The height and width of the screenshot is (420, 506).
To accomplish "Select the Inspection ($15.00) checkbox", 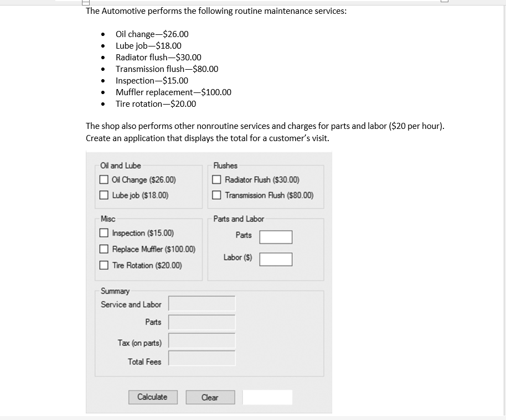I will tap(104, 232).
